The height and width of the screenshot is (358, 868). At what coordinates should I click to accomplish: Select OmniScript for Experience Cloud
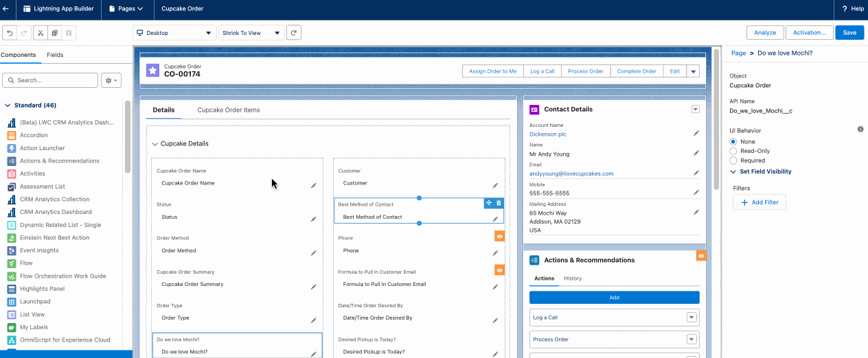(65, 339)
